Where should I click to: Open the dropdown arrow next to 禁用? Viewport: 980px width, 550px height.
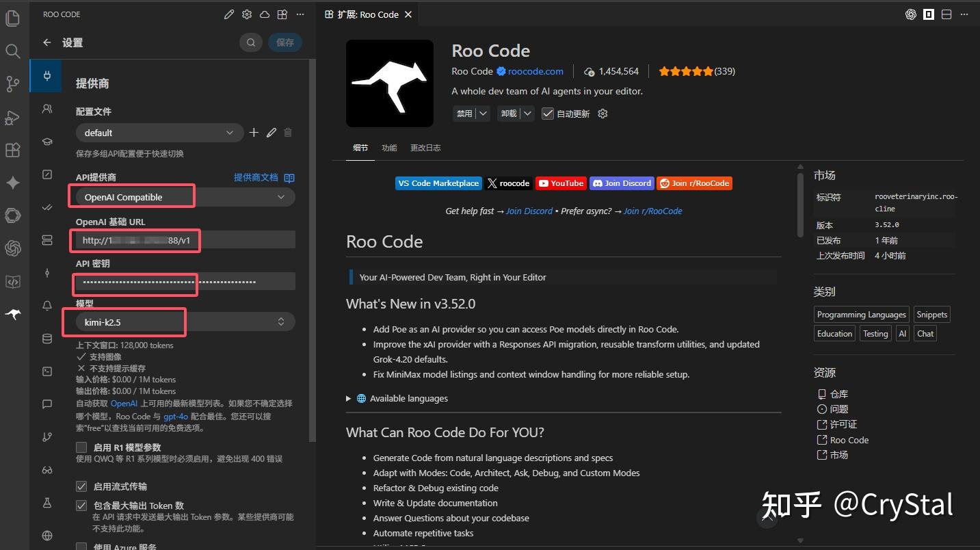pos(483,114)
